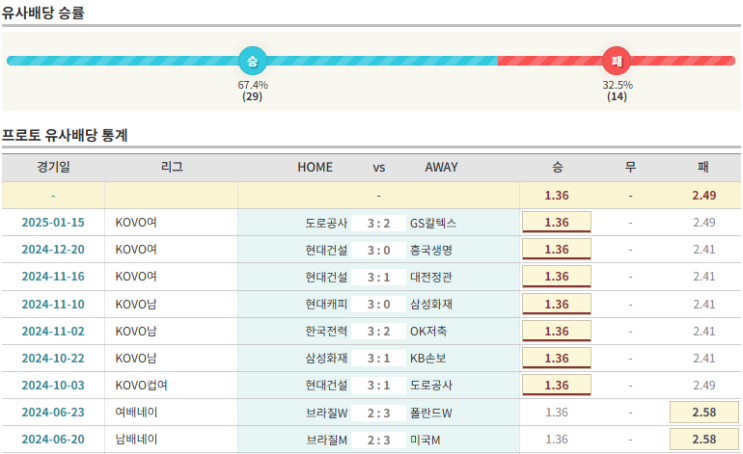Click the HOME column header
Viewport: 743px width, 454px height.
click(315, 167)
